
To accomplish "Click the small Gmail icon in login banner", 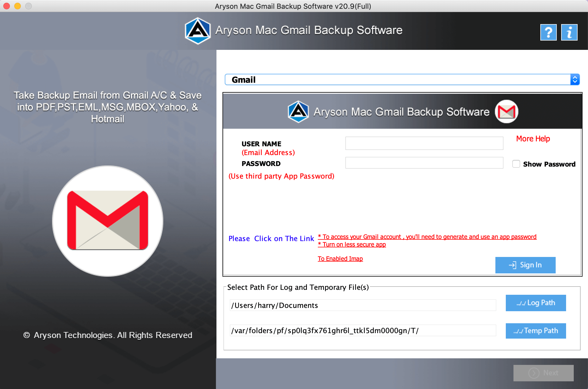I will [506, 111].
